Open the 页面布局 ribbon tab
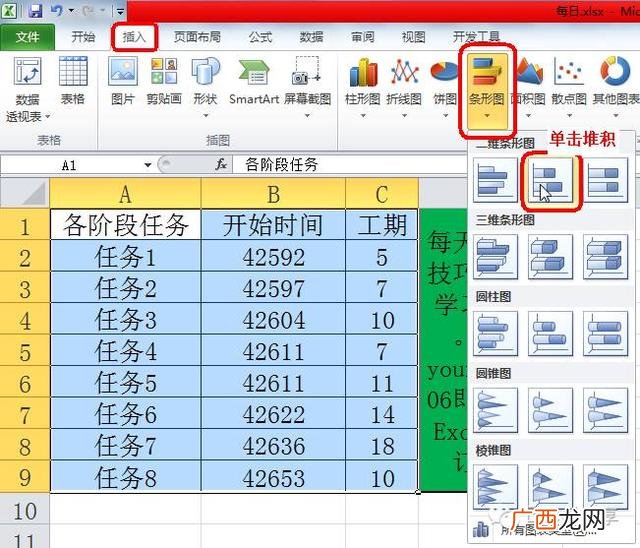This screenshot has height=548, width=640. 197,37
